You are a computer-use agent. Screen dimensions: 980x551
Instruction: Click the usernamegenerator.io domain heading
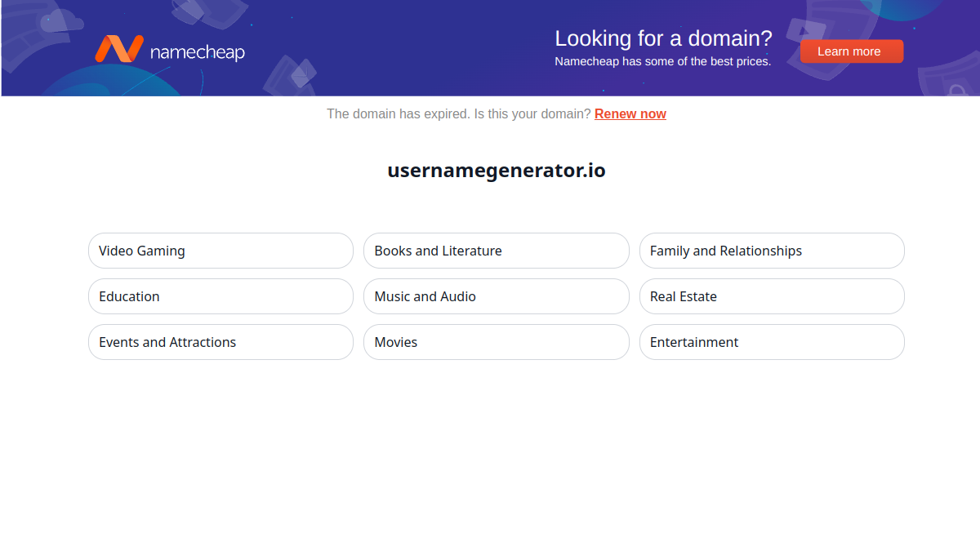click(x=497, y=171)
